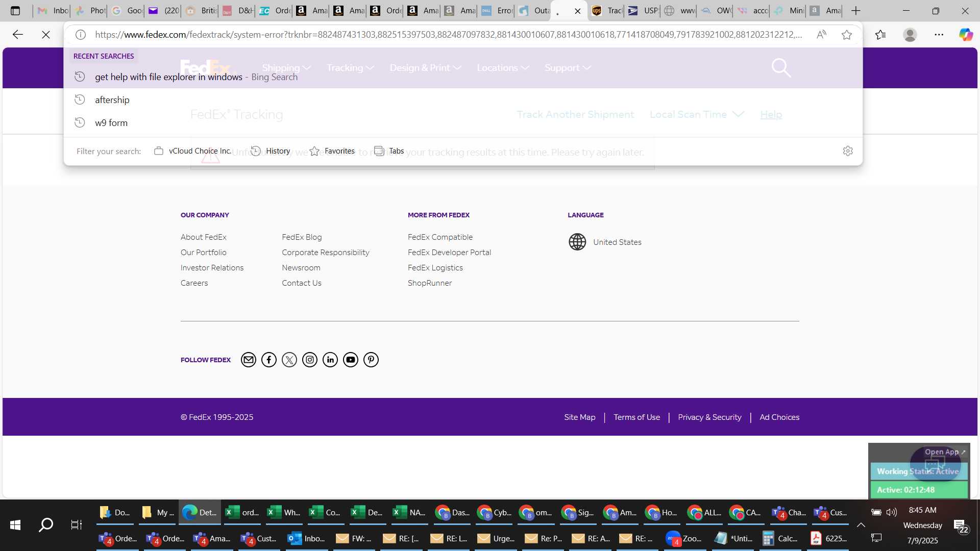Open the browser profile icon
980x551 pixels.
pyautogui.click(x=910, y=35)
